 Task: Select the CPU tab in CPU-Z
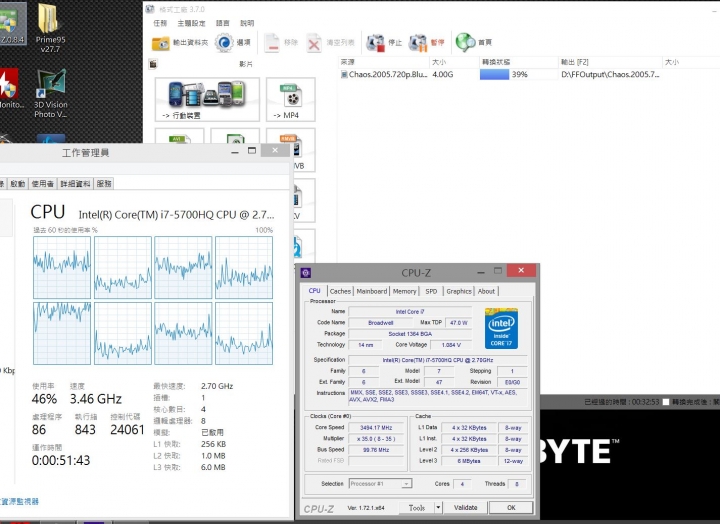(x=315, y=291)
